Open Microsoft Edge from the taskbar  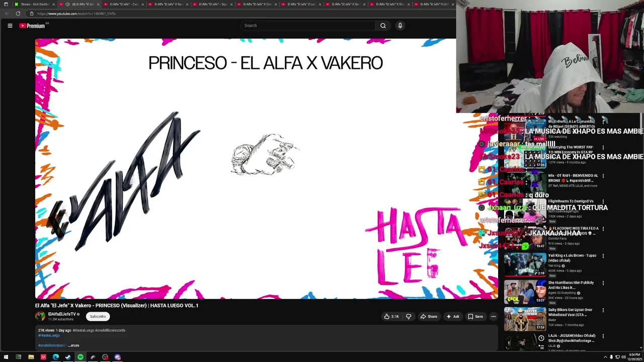pos(55,357)
